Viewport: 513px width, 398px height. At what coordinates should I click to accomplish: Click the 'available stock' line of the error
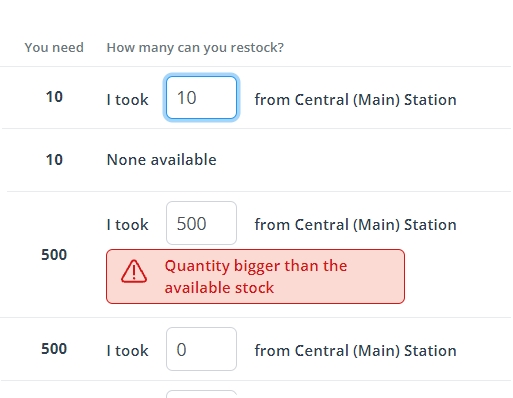click(219, 288)
